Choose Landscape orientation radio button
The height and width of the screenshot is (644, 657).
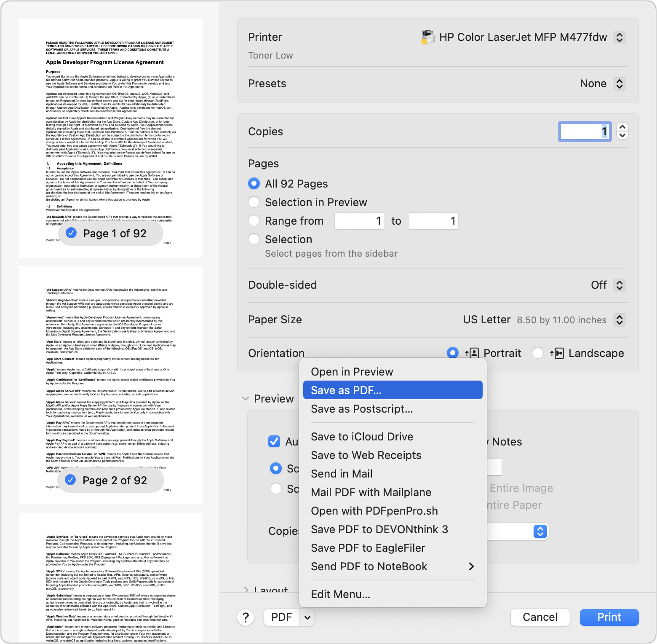(x=538, y=353)
